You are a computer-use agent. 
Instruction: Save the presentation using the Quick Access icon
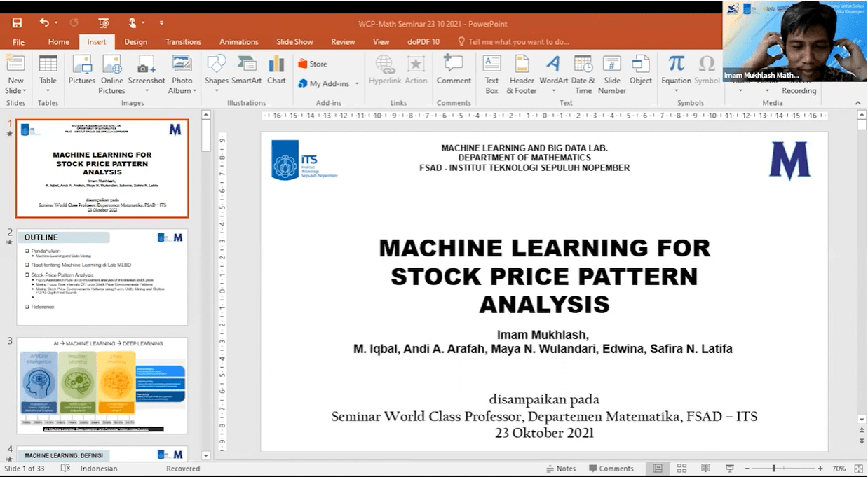tap(17, 23)
